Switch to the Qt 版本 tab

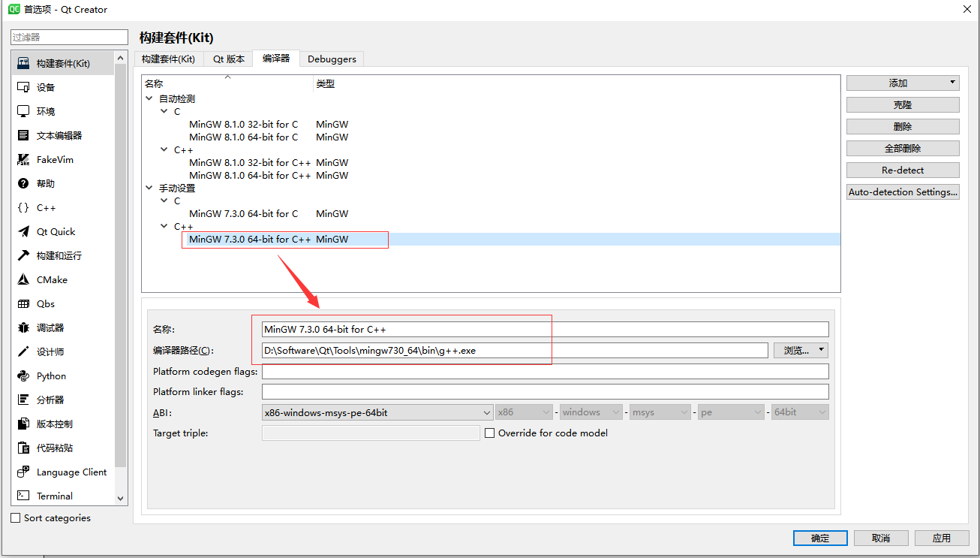229,59
